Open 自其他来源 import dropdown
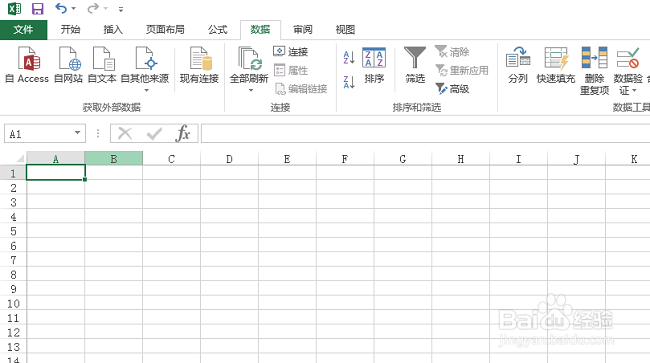Screen dimensions: 650x363 click(x=145, y=69)
